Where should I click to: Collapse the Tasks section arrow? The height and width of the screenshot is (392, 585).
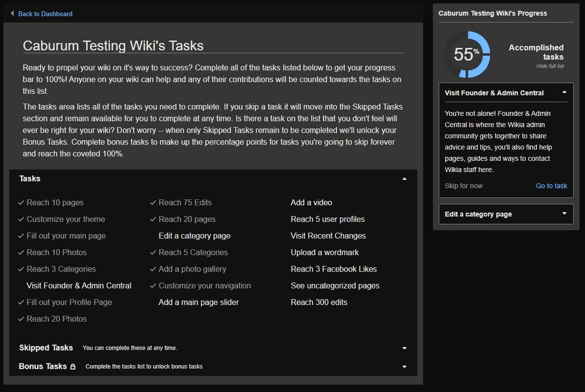coord(404,179)
